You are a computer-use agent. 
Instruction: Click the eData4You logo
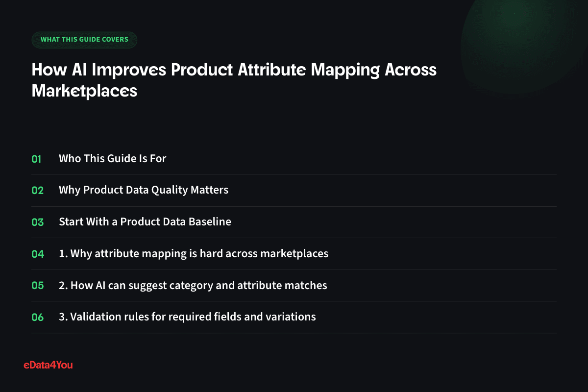48,365
